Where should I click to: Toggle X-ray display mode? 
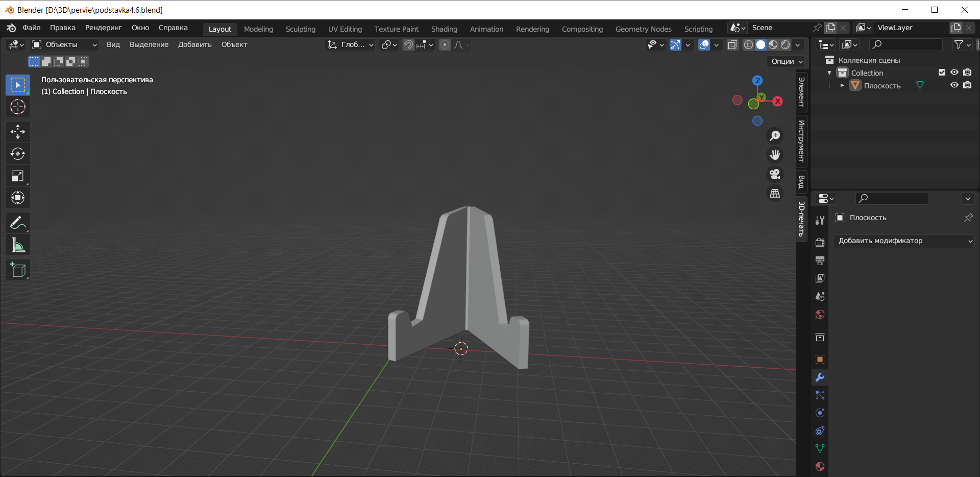tap(732, 45)
